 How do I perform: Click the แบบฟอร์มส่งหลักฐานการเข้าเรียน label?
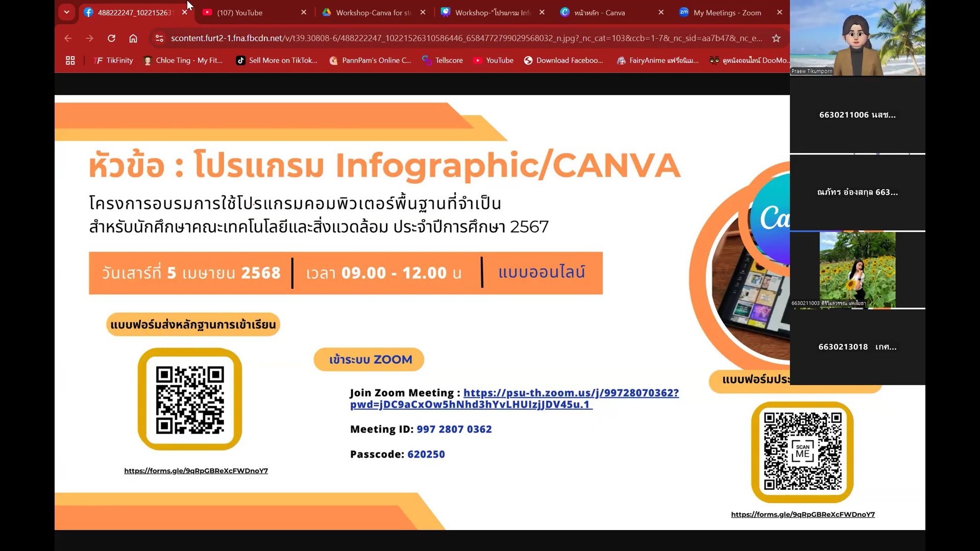193,324
